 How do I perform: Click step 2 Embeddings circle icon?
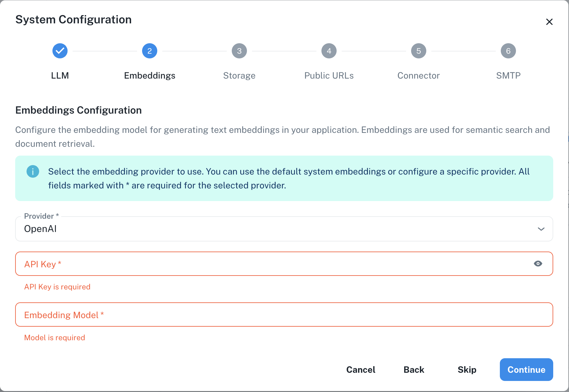[150, 51]
